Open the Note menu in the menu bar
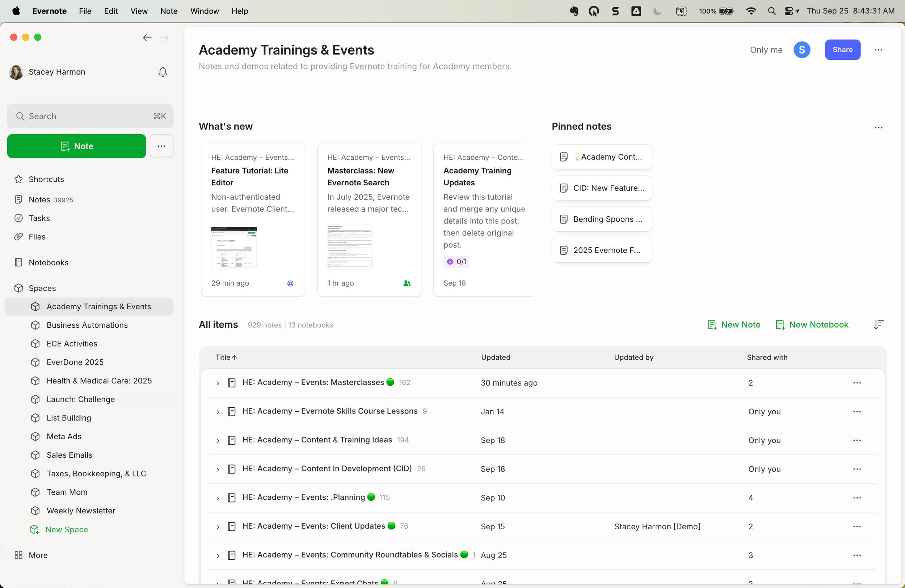The height and width of the screenshot is (588, 905). [169, 11]
